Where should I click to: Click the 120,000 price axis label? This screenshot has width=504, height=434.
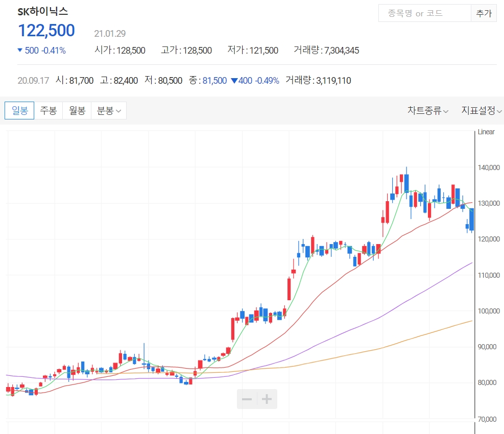(x=489, y=239)
